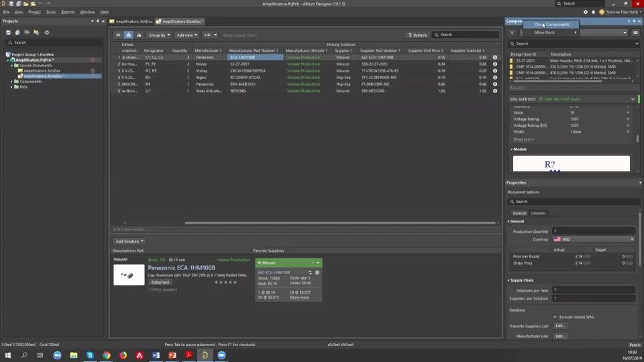Switch to the Amplificatore.SchDoc tab
Screen dimensions: 644x362
(131, 21)
